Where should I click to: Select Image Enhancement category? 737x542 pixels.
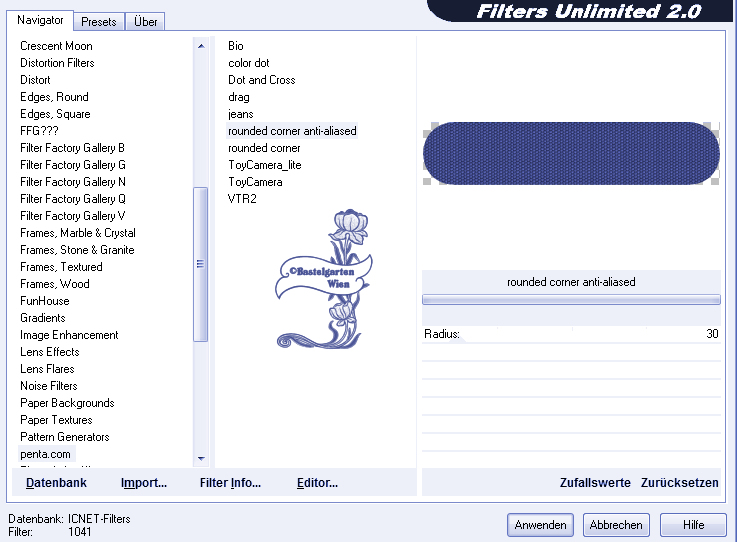click(x=69, y=335)
